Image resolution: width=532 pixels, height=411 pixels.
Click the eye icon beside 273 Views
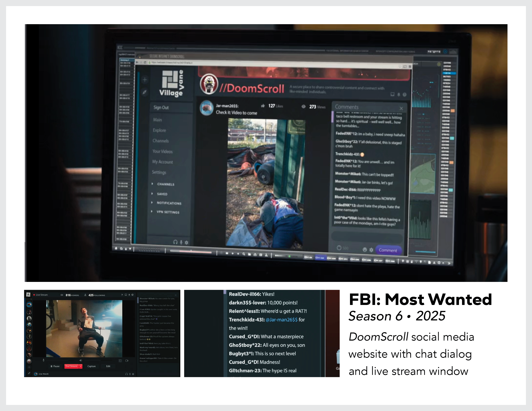click(x=304, y=107)
